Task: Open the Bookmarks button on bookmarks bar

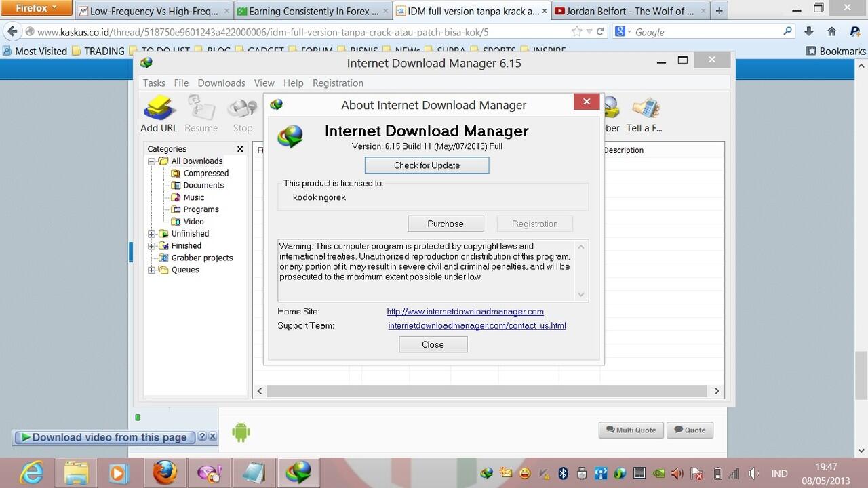Action: point(835,51)
